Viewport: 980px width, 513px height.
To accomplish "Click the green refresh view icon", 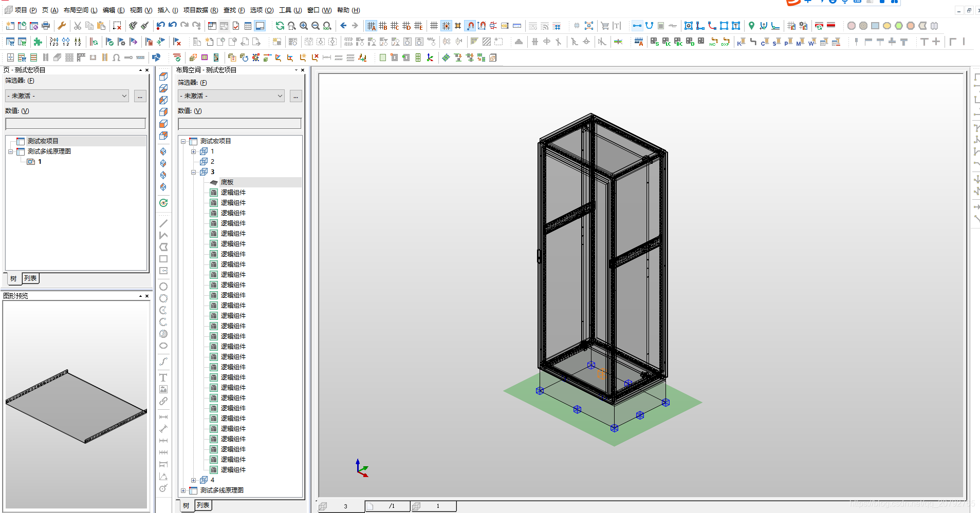I will tap(280, 26).
